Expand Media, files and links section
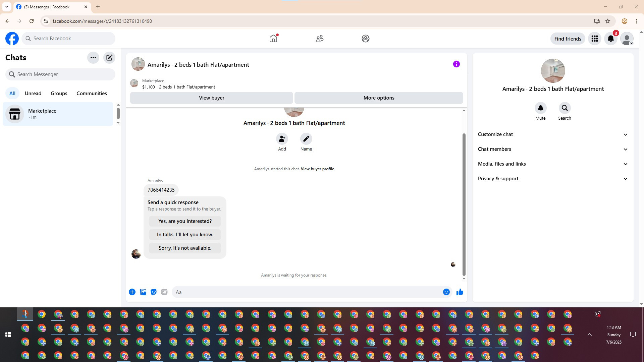The image size is (644, 362). (552, 164)
